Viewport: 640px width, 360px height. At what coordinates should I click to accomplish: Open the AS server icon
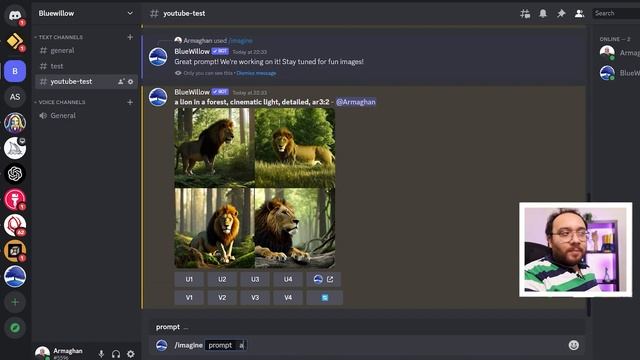click(x=15, y=97)
